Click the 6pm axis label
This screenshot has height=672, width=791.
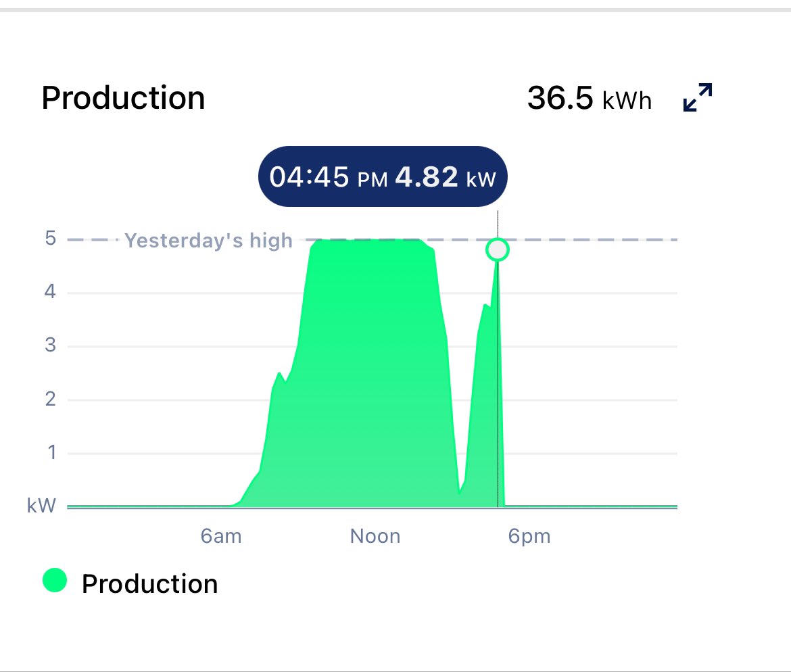point(529,537)
